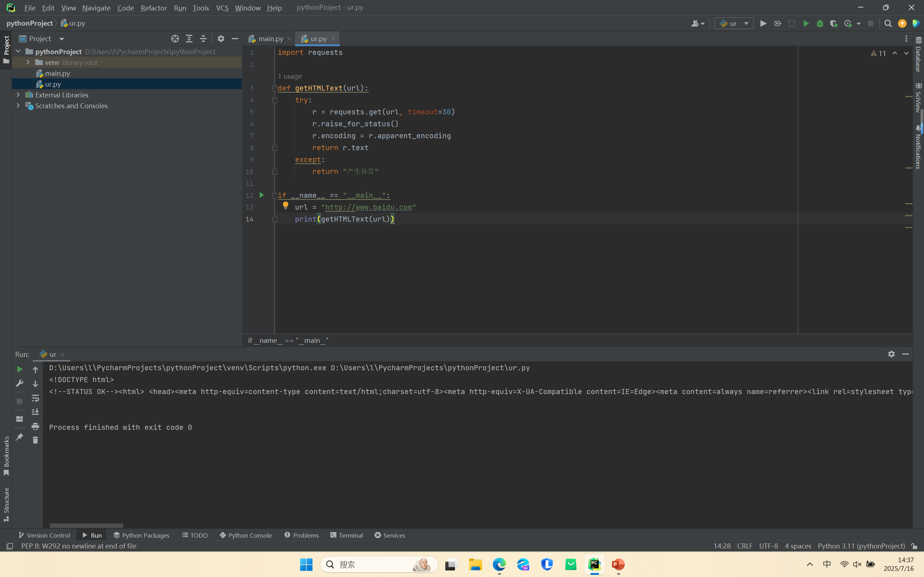
Task: Open editor tabs more-options menu
Action: (906, 39)
